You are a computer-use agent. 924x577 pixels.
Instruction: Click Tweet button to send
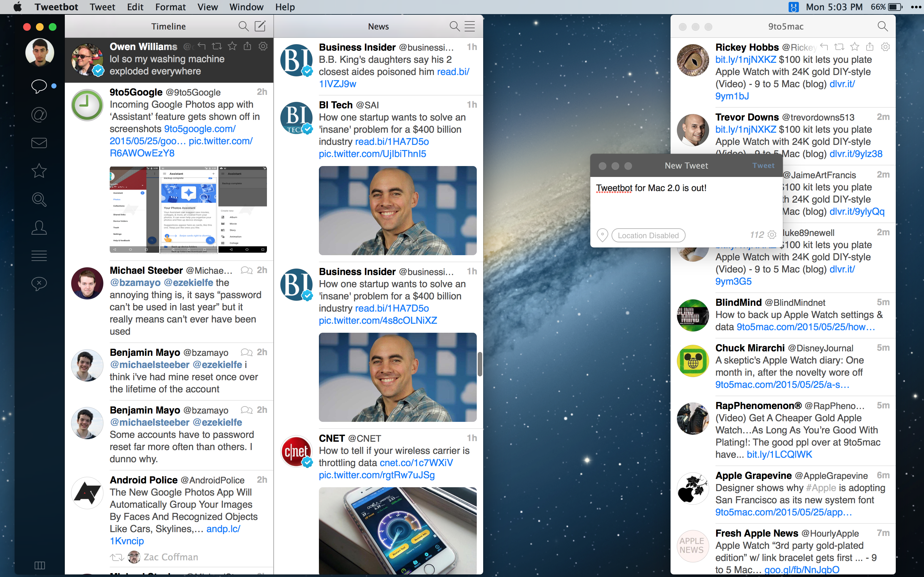pyautogui.click(x=763, y=166)
